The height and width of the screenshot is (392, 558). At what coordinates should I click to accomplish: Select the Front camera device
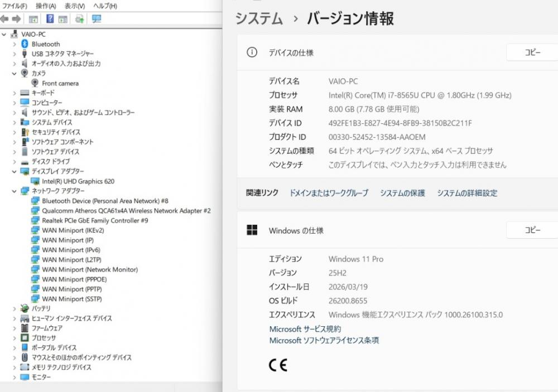(x=60, y=83)
